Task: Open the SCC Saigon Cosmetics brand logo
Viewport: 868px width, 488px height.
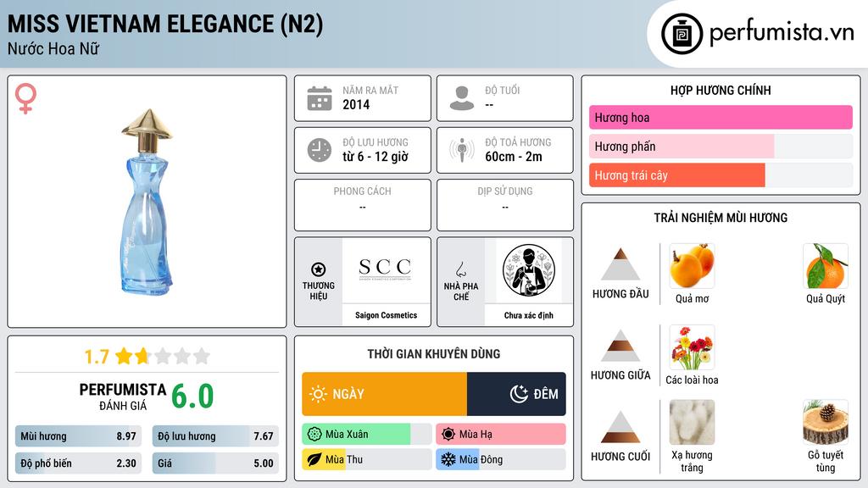Action: [x=386, y=270]
